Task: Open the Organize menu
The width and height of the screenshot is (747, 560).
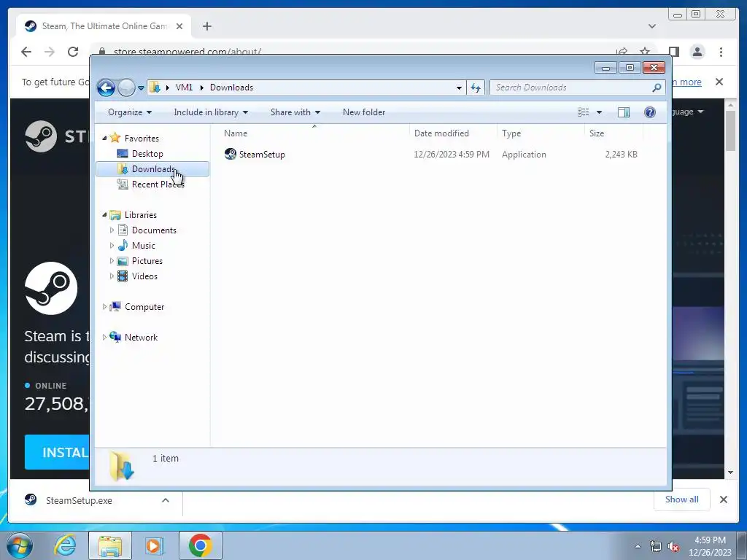Action: coord(130,112)
